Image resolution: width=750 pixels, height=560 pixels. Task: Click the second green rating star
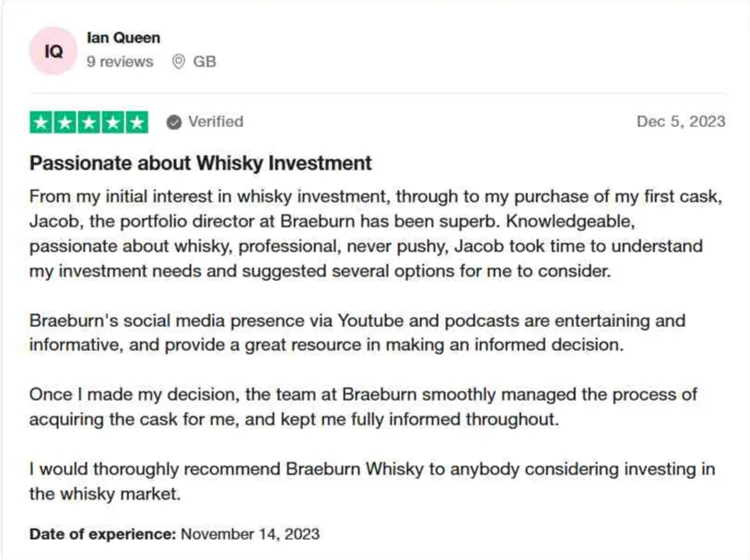(x=64, y=122)
